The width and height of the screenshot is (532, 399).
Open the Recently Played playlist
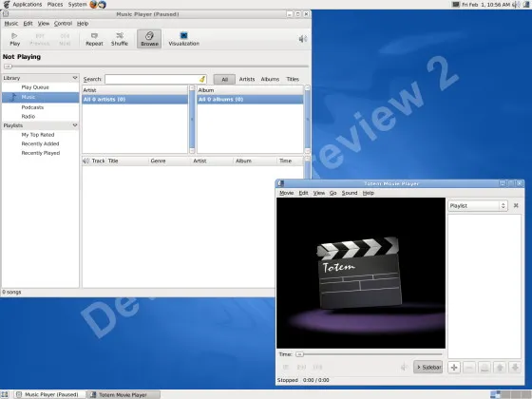click(x=40, y=153)
